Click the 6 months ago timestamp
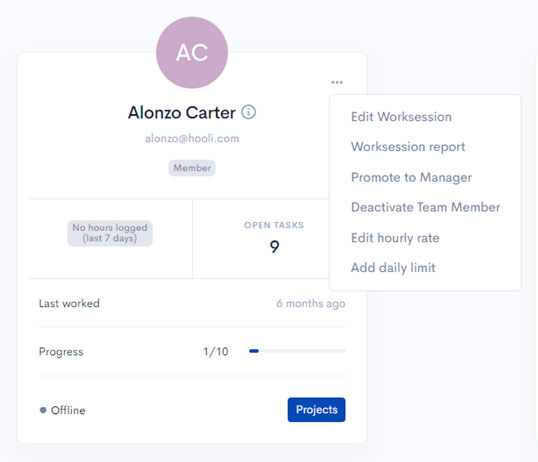538x462 pixels. (x=311, y=303)
